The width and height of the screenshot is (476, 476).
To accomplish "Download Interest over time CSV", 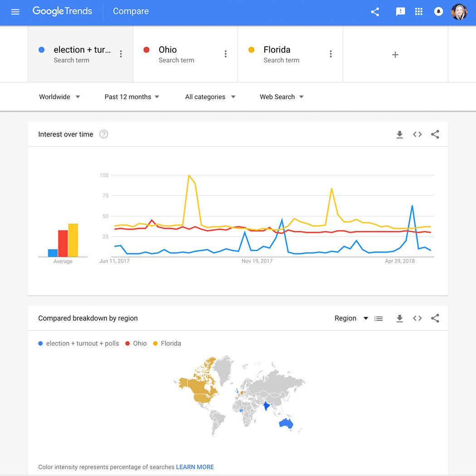I will click(x=400, y=135).
